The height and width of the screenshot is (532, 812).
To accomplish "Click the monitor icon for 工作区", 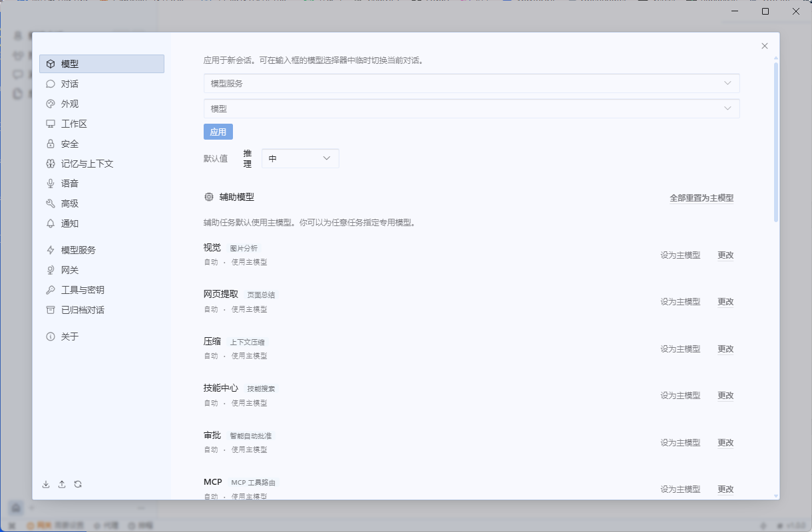I will tap(51, 124).
